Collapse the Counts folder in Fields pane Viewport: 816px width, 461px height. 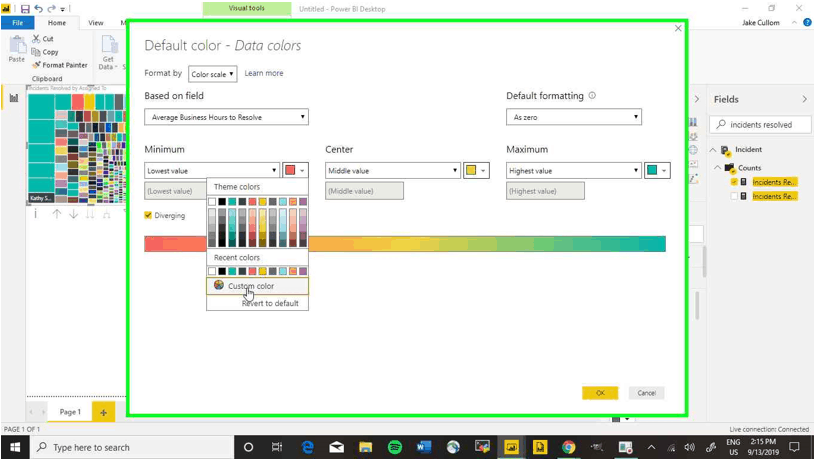717,168
